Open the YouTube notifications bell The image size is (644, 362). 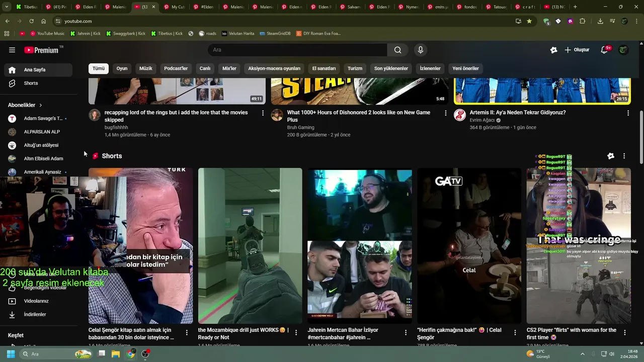(x=605, y=50)
